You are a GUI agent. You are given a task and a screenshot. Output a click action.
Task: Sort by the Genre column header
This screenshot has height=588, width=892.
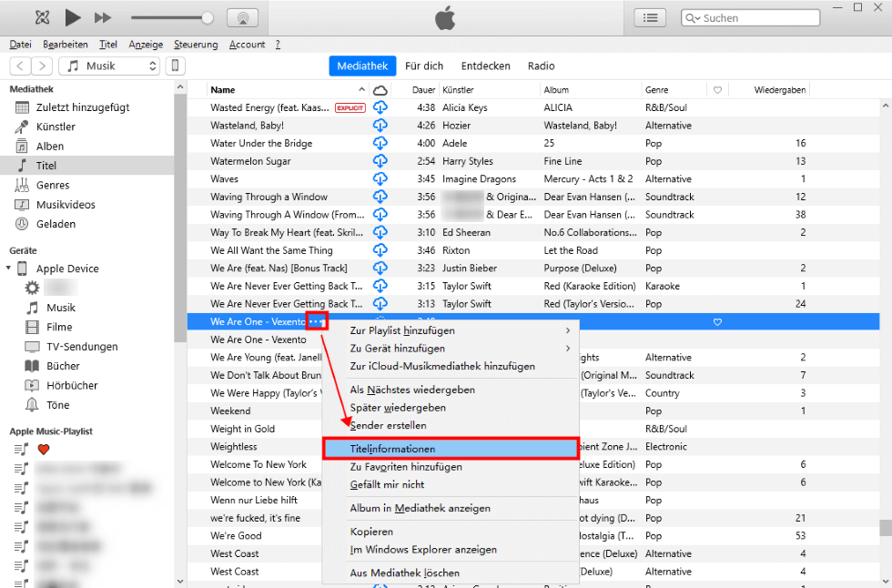[656, 90]
